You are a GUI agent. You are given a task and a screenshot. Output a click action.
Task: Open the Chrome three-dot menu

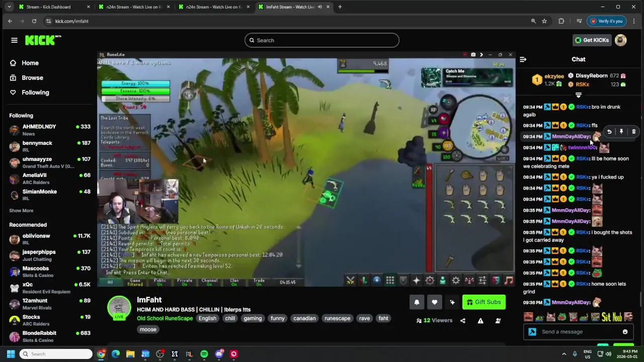pyautogui.click(x=634, y=21)
